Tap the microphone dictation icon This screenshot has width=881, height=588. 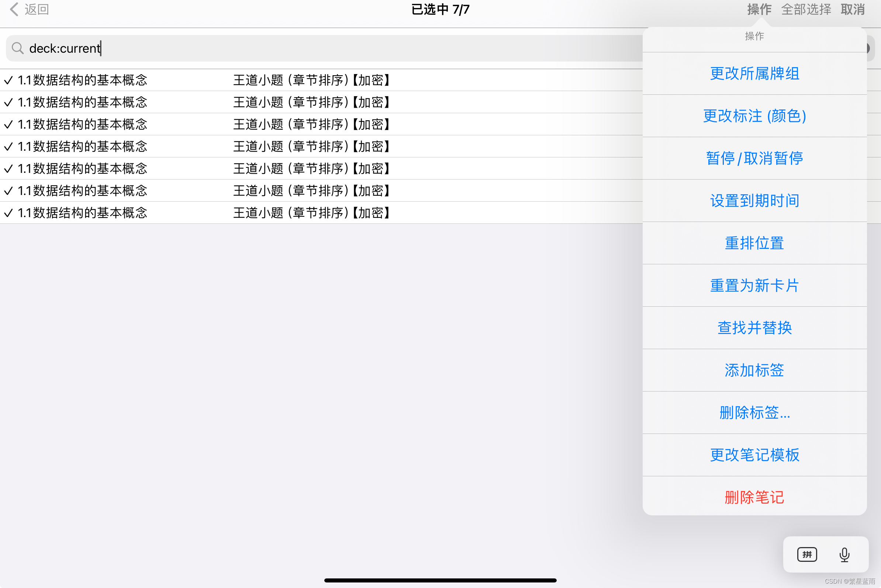click(x=844, y=554)
